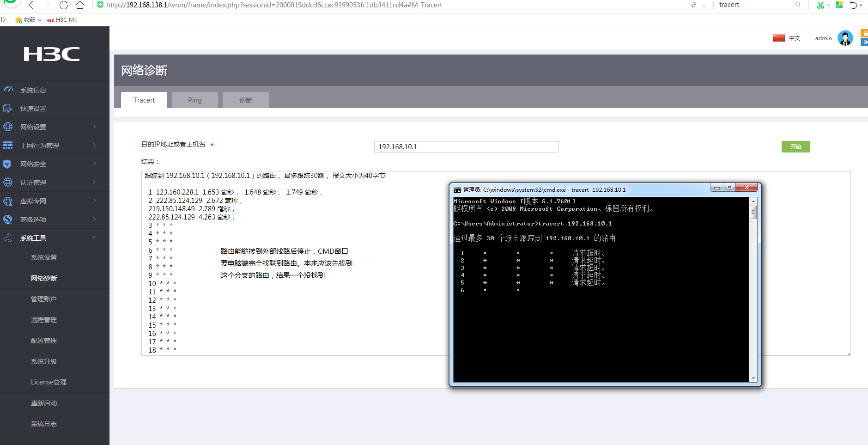Image resolution: width=868 pixels, height=445 pixels.
Task: Click the icon for 虚拟专网
Action: [x=8, y=201]
